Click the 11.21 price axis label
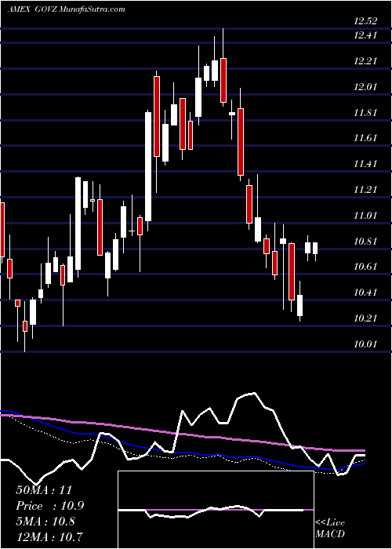The image size is (392, 549). pyautogui.click(x=365, y=190)
